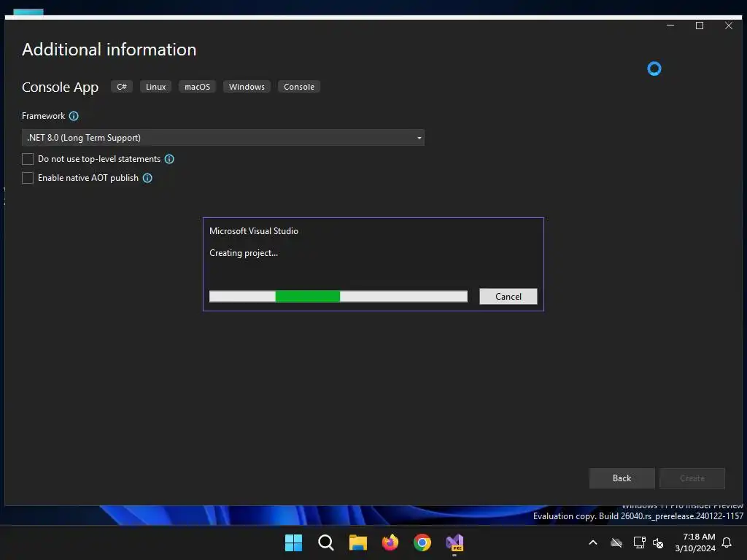Screen dimensions: 747x560
Task: Click the OneDrive tray icon
Action: point(616,542)
